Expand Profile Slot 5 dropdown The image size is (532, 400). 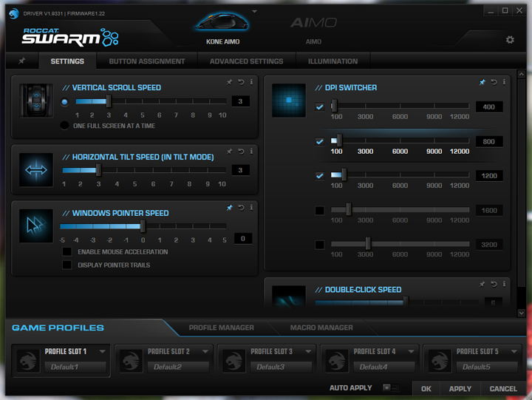click(x=514, y=352)
